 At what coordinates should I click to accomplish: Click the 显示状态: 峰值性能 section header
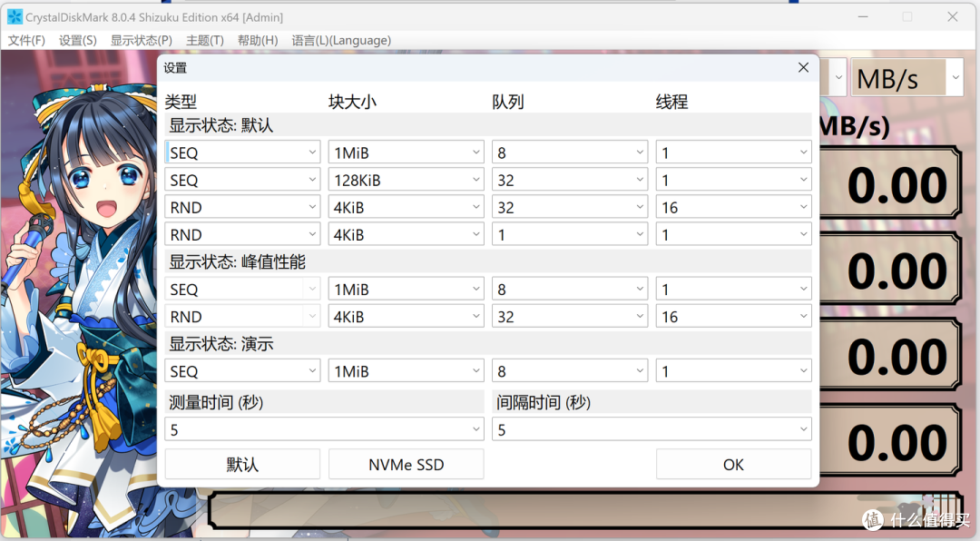(488, 261)
